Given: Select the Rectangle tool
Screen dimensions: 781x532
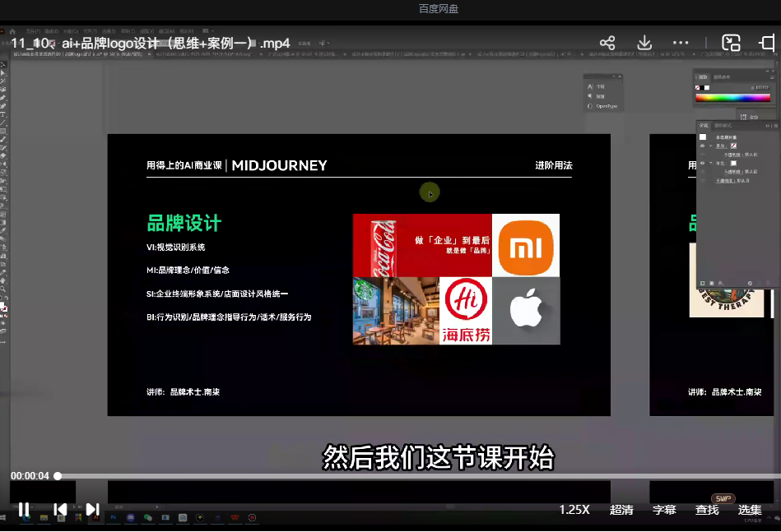Looking at the screenshot, I should click(x=3, y=131).
